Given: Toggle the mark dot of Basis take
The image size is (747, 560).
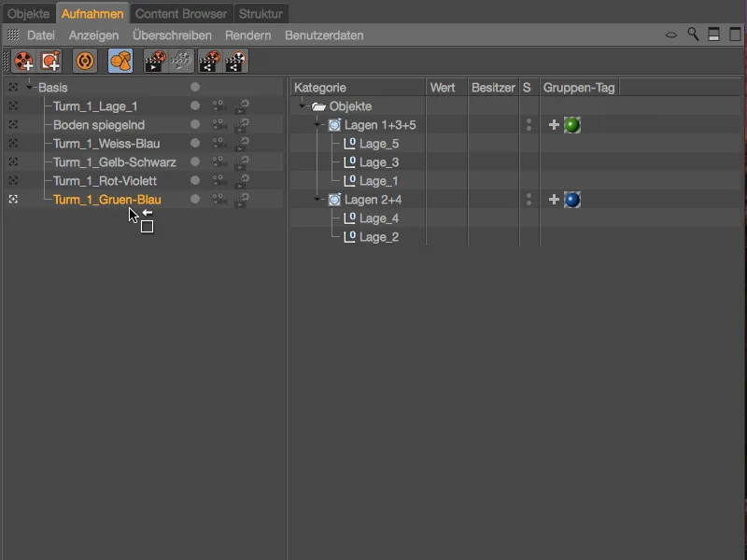Looking at the screenshot, I should pos(195,87).
